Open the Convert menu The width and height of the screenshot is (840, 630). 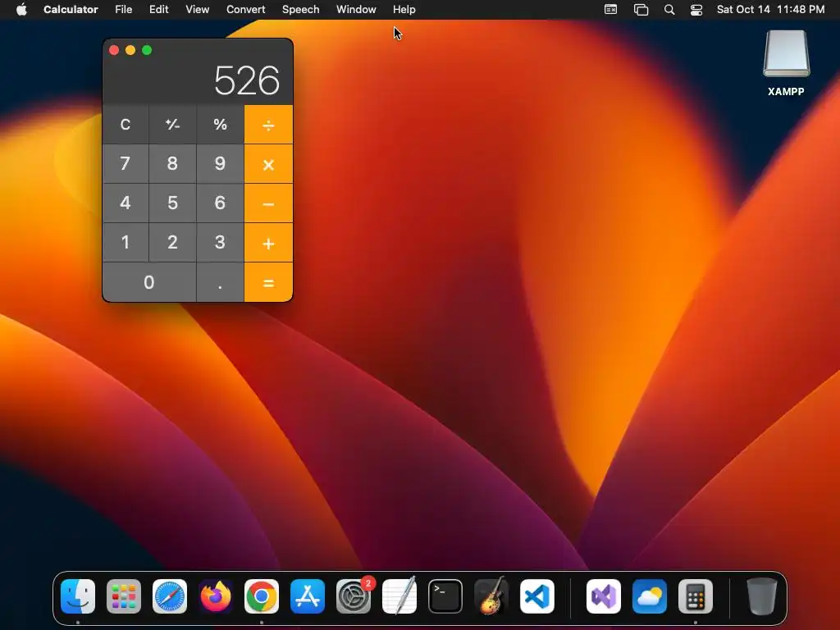[245, 10]
